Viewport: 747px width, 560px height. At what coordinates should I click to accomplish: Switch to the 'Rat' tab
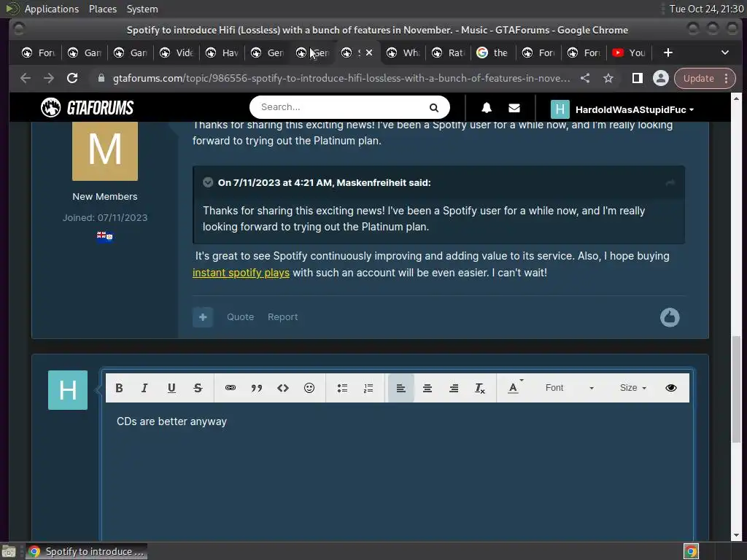coord(448,52)
